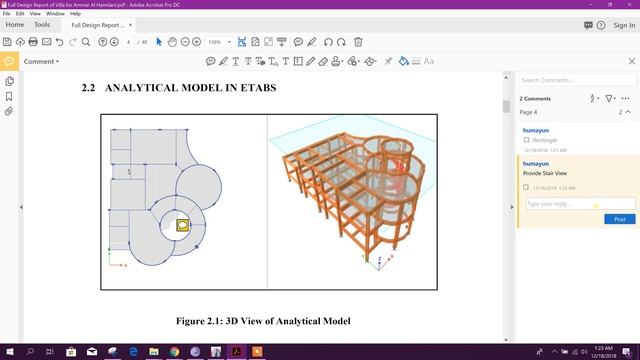Open the drawing shapes tool dropdown
Viewport: 640px width, 360px height.
click(x=371, y=61)
